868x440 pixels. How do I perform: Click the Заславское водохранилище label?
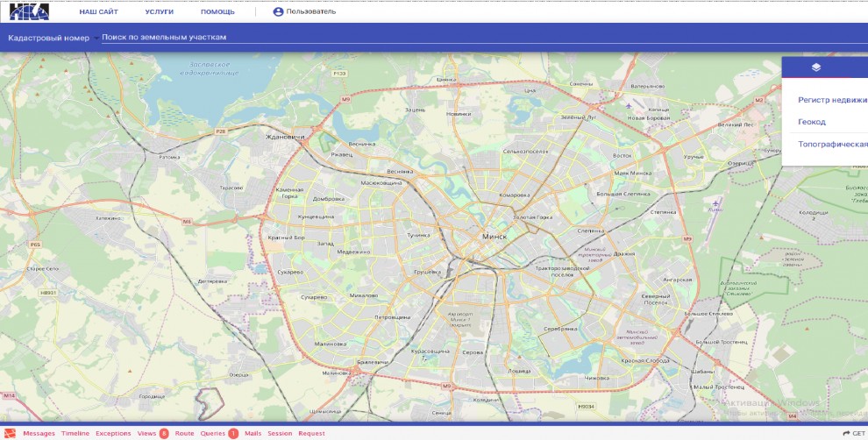(210, 68)
